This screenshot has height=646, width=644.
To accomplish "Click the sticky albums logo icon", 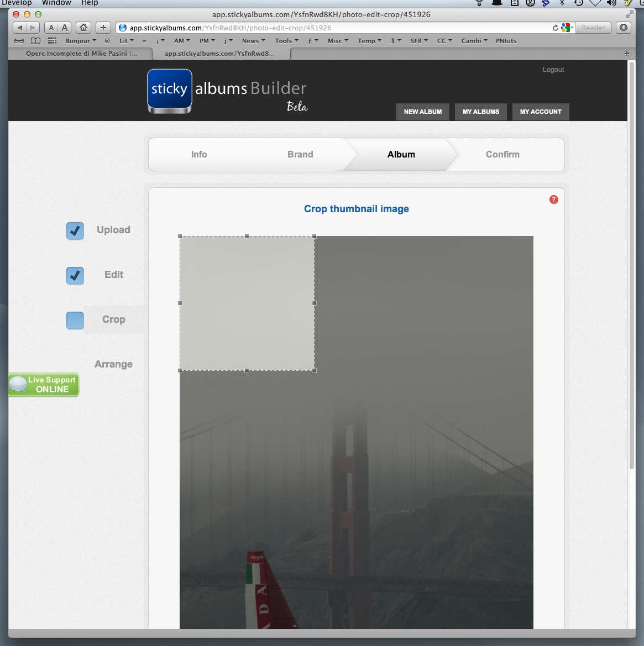I will click(170, 91).
